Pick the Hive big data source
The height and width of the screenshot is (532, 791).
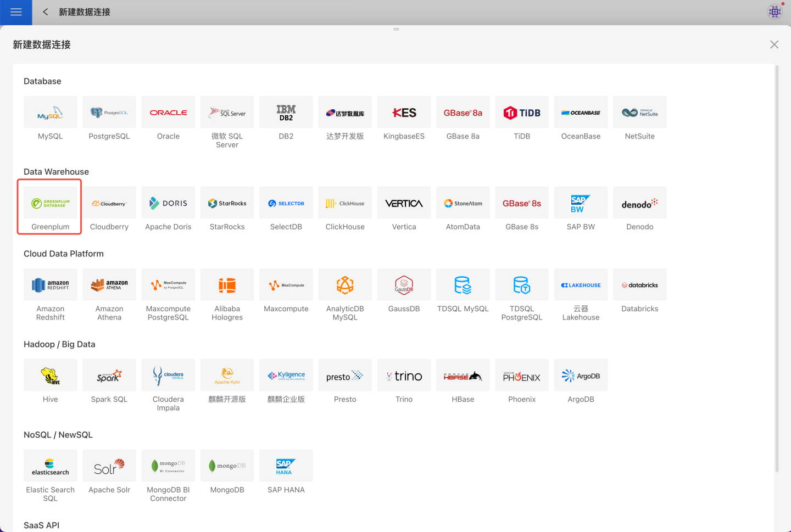(x=50, y=376)
